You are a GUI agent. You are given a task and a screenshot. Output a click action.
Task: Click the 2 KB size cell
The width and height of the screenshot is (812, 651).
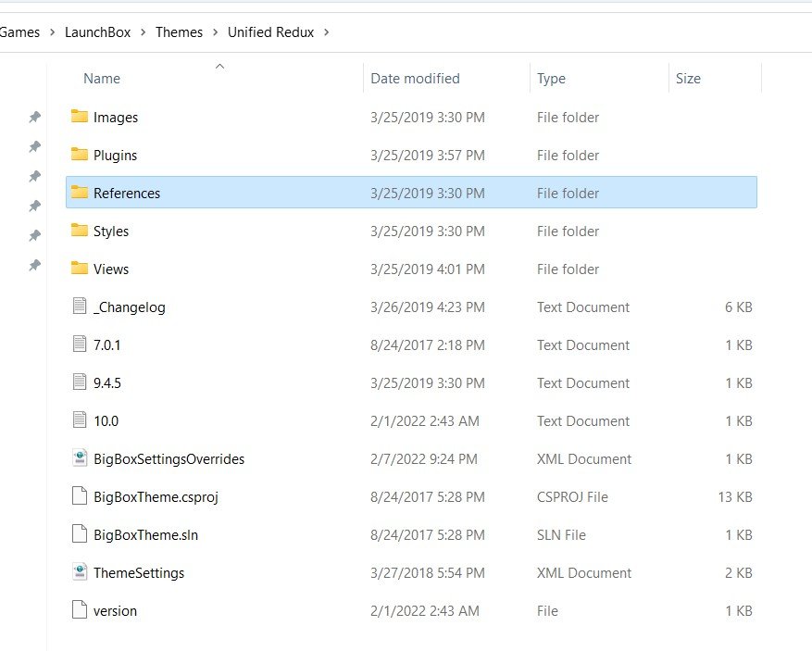pos(739,573)
